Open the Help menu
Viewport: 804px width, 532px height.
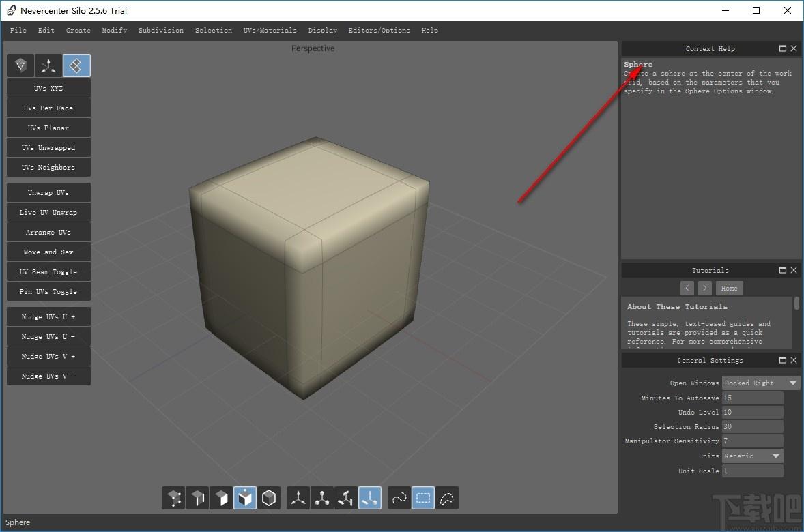click(x=430, y=30)
